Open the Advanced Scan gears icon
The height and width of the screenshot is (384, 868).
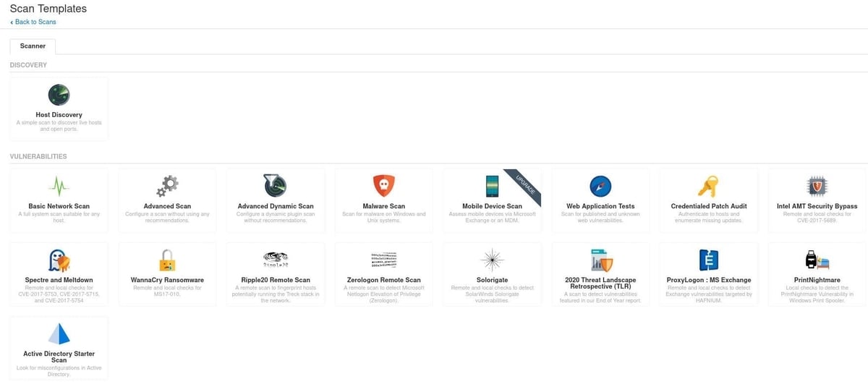[x=167, y=186]
